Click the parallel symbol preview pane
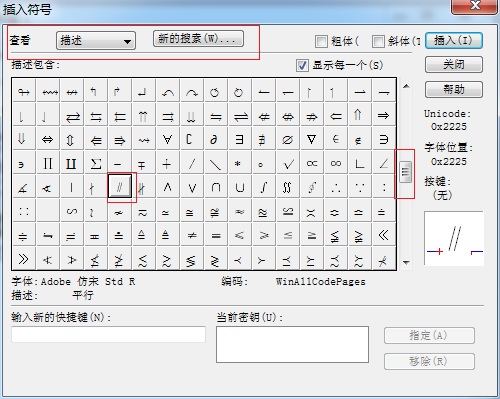Screen dimensions: 500x399 (454, 238)
